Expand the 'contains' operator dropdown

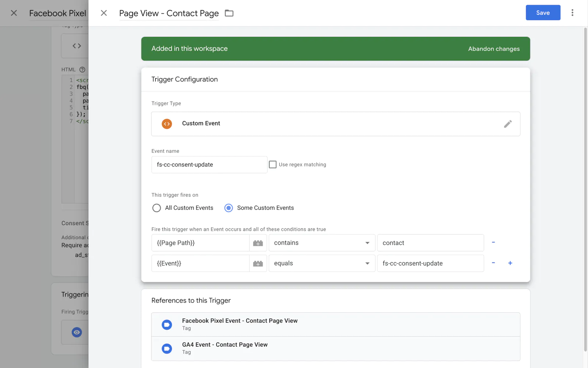[322, 243]
